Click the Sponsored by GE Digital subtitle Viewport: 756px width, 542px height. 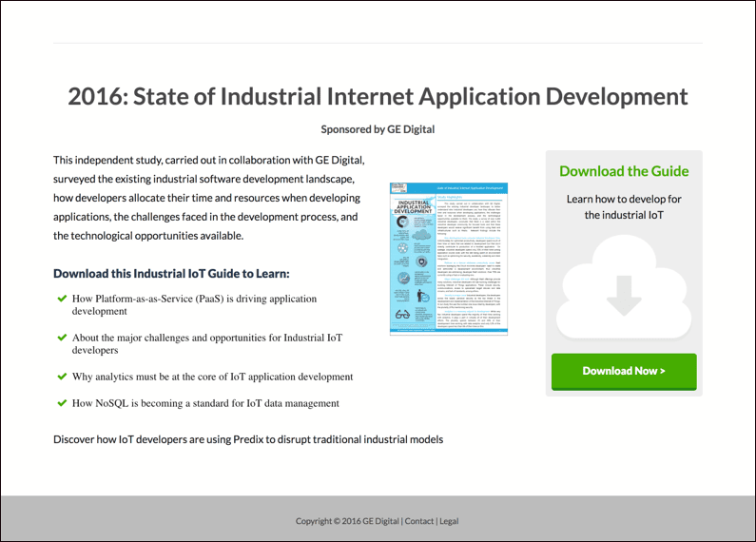click(378, 129)
